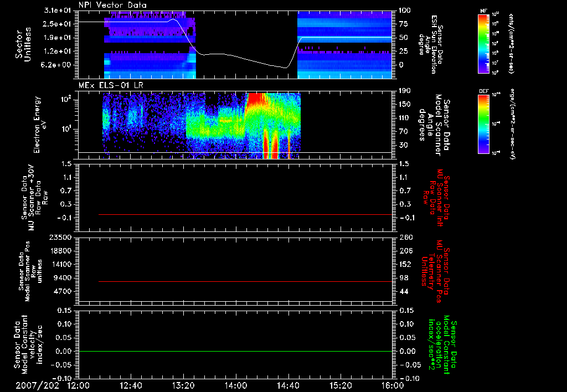Click the 'ESH Sun Elevation Angle' axis label

(432, 44)
